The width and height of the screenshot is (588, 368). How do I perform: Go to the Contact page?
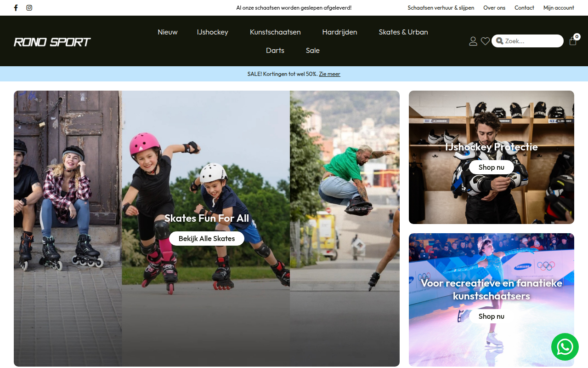(x=524, y=8)
